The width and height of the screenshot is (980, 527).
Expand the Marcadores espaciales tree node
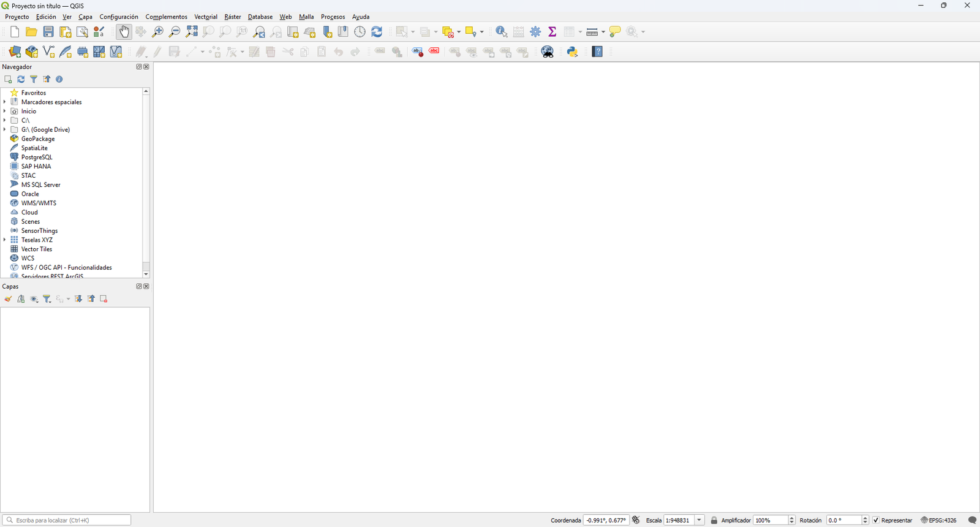(x=5, y=102)
